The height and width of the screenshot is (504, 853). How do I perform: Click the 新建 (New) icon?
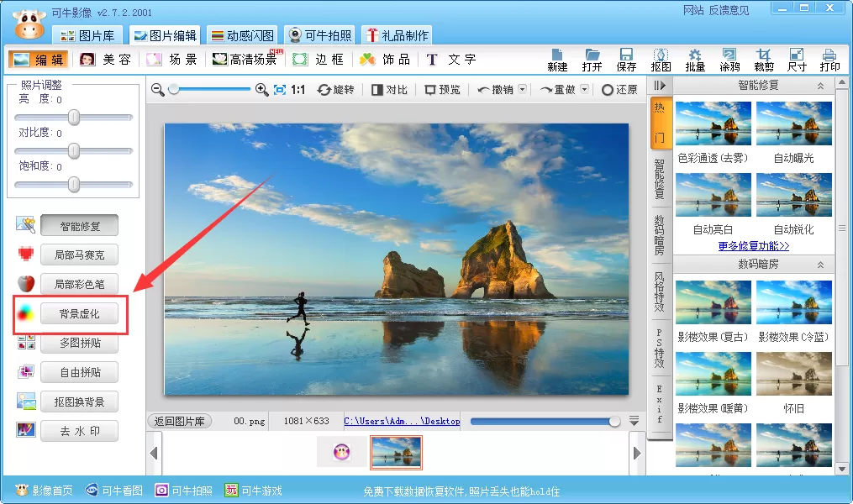[x=557, y=60]
